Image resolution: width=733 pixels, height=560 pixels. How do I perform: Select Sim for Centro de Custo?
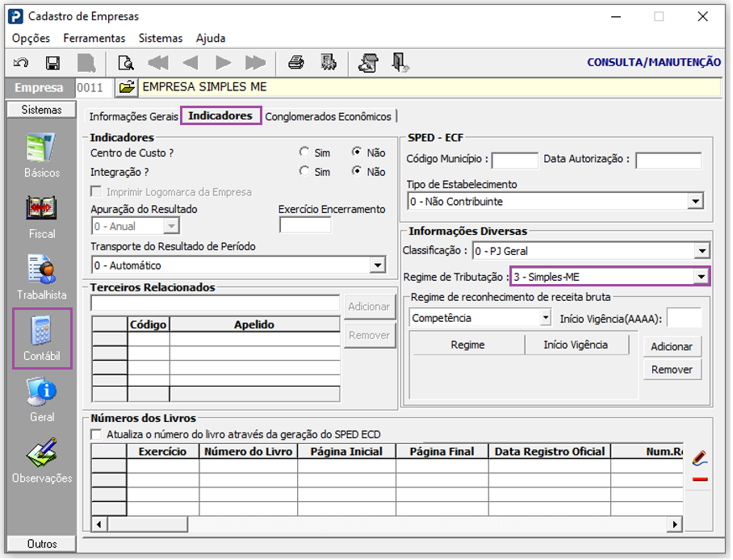304,153
